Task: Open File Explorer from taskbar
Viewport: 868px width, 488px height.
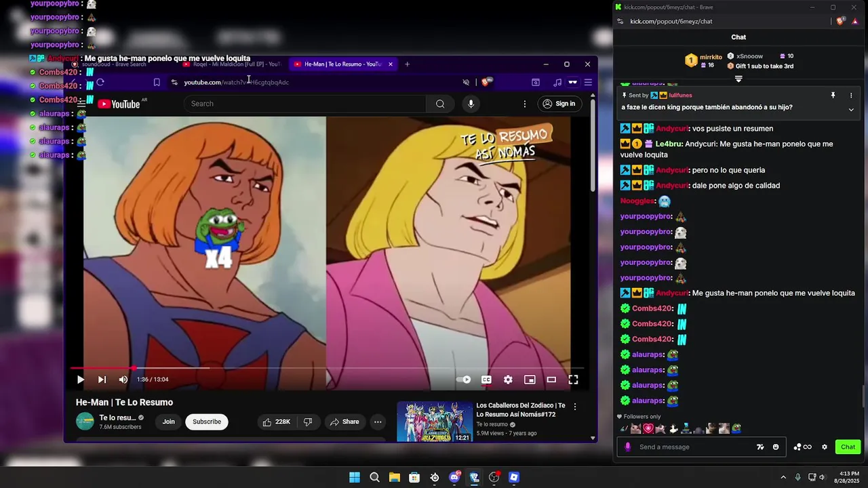Action: pos(394,477)
